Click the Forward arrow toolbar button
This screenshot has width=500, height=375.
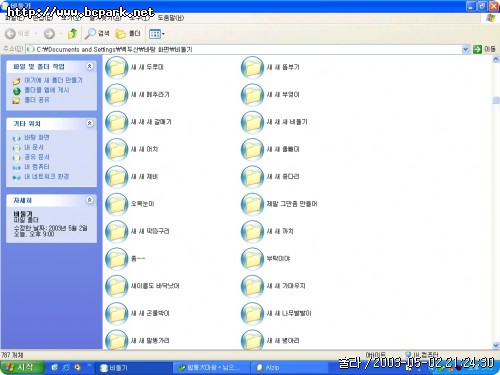tap(49, 33)
